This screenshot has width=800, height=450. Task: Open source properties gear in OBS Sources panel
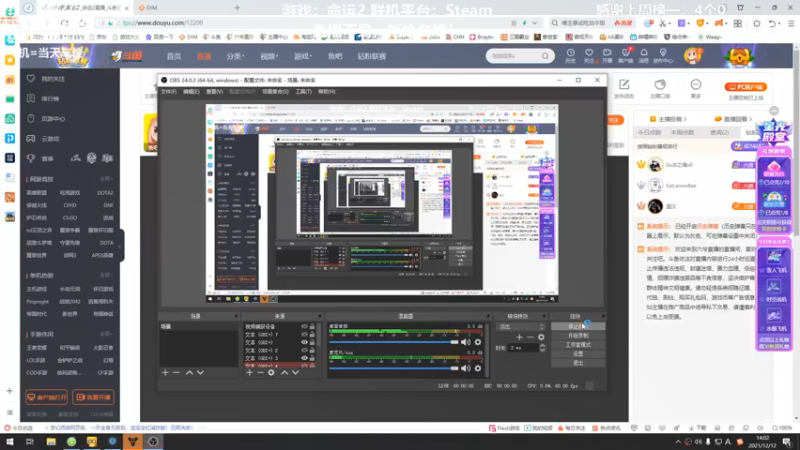[271, 373]
